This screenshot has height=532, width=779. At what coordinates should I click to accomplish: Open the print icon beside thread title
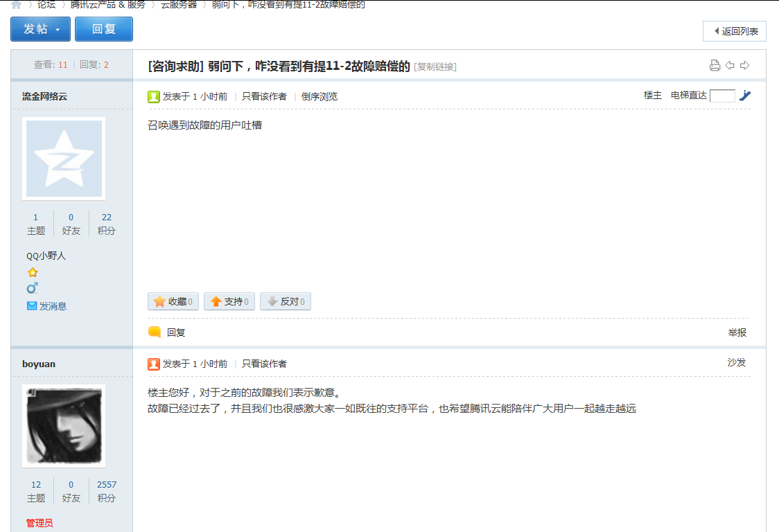point(715,65)
